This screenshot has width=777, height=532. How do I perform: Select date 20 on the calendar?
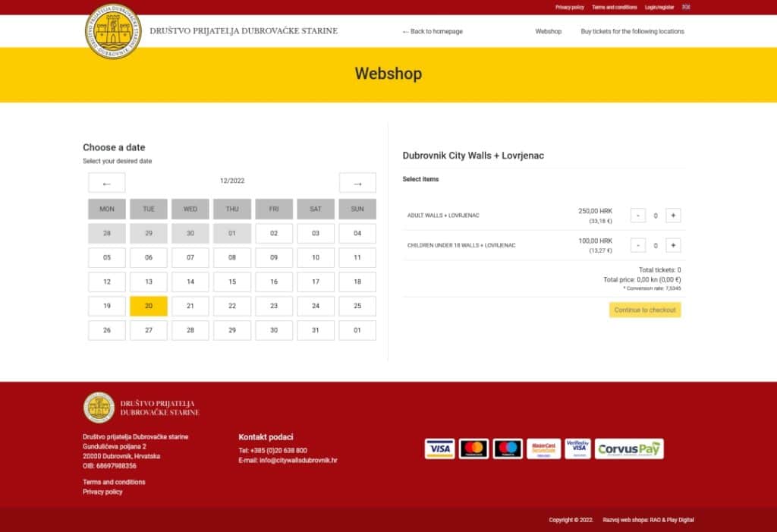(x=149, y=306)
